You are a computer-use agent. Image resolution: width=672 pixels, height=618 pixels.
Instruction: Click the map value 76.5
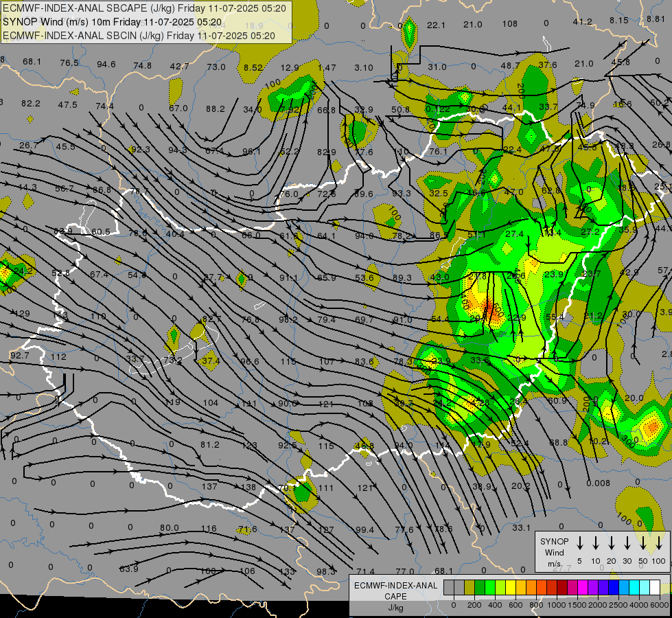[69, 63]
